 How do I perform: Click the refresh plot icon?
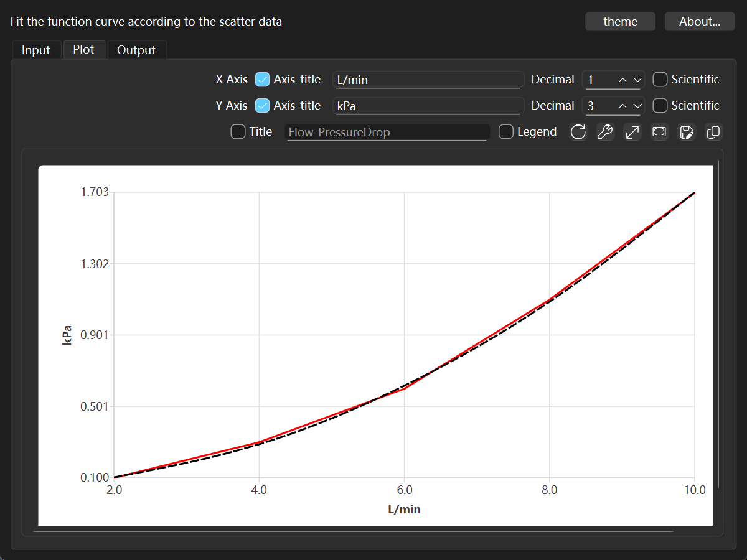[x=578, y=132]
